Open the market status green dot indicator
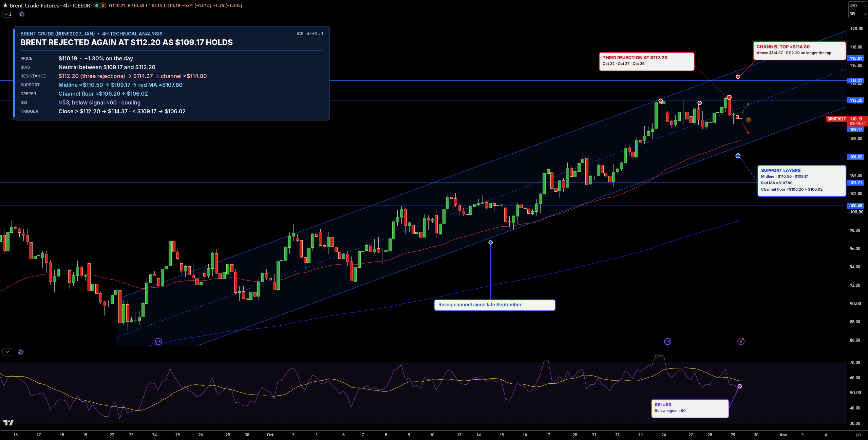Screen dimensions: 868x440 tap(97, 5)
